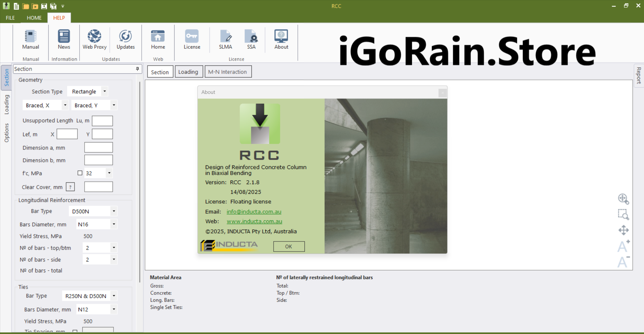This screenshot has width=644, height=334.
Task: Open the License manager
Action: pyautogui.click(x=192, y=39)
